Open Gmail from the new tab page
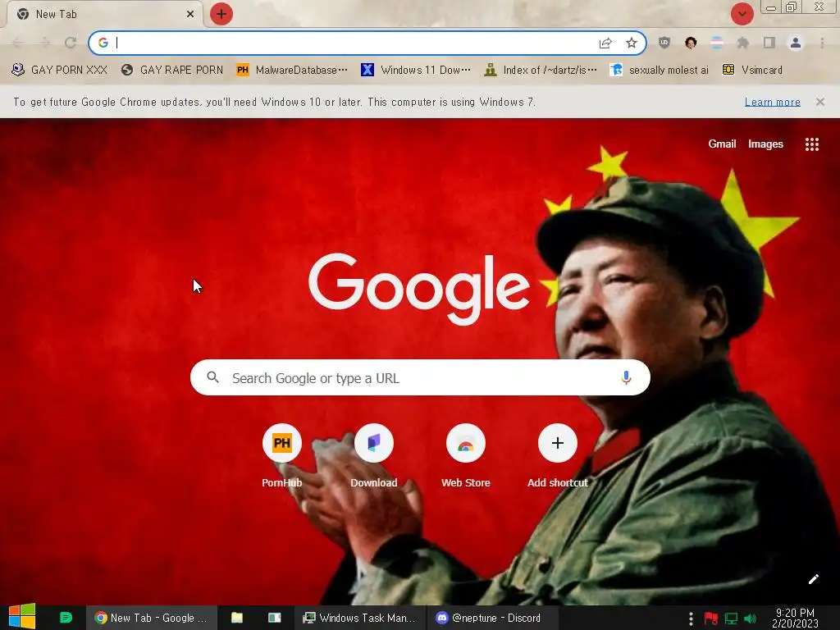This screenshot has width=840, height=630. pyautogui.click(x=722, y=144)
